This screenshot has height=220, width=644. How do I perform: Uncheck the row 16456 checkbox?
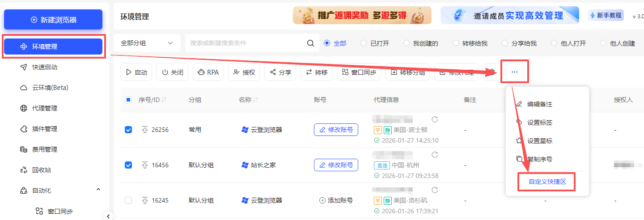coord(128,165)
